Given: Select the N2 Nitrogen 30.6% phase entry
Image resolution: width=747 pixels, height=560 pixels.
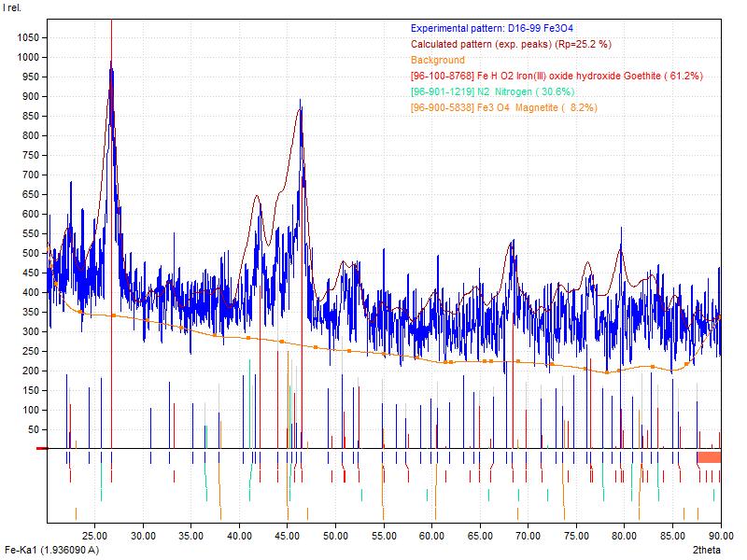Looking at the screenshot, I should coord(493,91).
